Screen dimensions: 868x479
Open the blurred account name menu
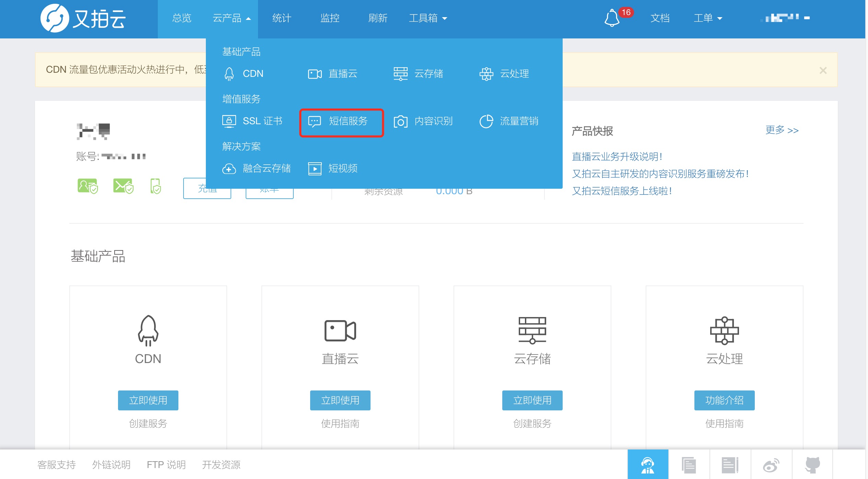[785, 17]
